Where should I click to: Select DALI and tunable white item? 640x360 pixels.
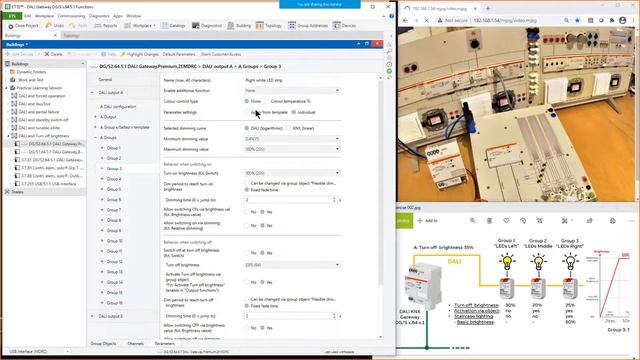(39, 128)
